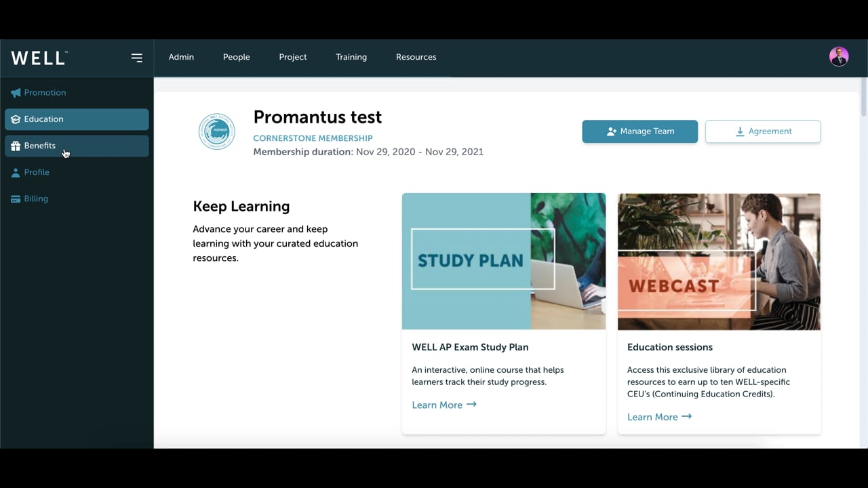Click the Billing card icon
The width and height of the screenshot is (868, 488).
16,199
